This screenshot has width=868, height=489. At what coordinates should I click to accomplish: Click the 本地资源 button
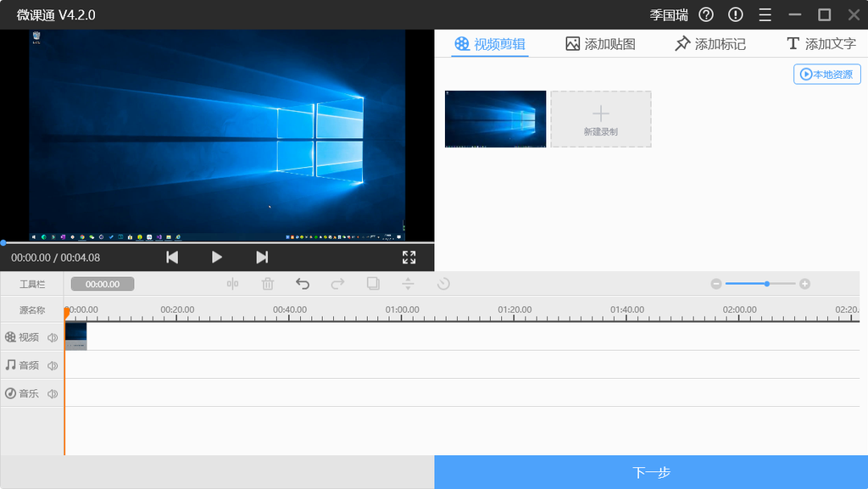click(827, 74)
